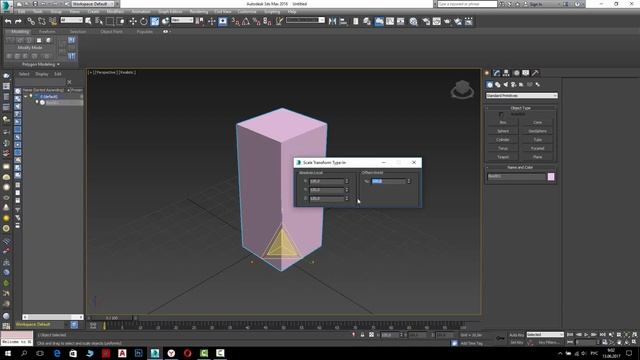Viewport: 640px width, 360px height.
Task: Click the Mirror tool icon
Action: click(332, 21)
